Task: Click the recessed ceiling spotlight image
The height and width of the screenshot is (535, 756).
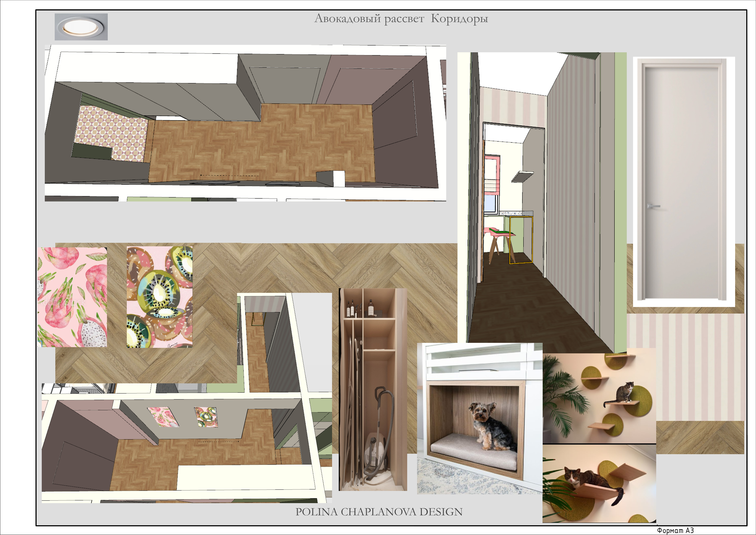Action: 81,27
